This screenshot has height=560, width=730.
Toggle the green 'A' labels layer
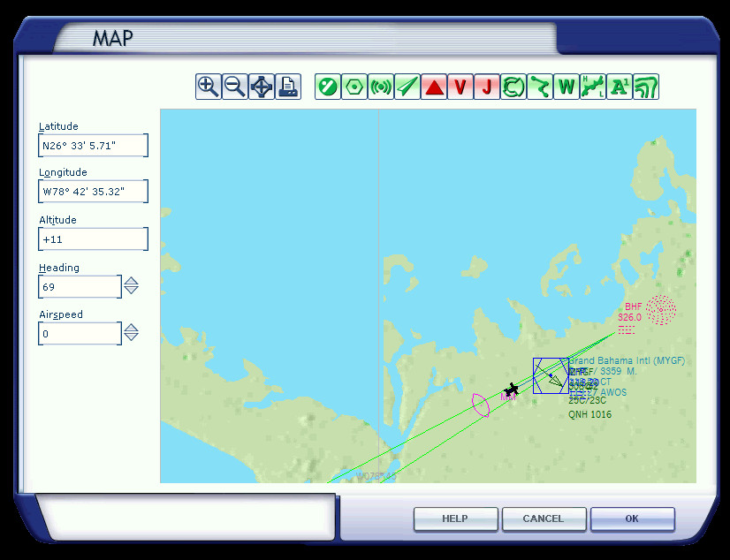[620, 87]
